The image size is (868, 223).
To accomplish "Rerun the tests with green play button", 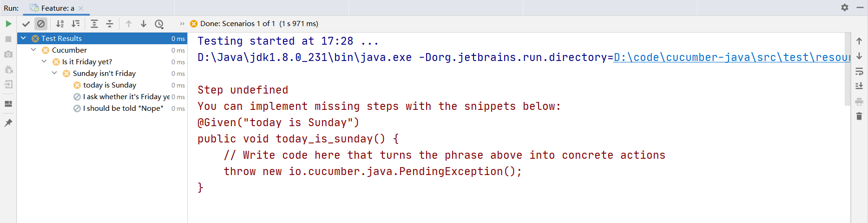I will point(8,24).
